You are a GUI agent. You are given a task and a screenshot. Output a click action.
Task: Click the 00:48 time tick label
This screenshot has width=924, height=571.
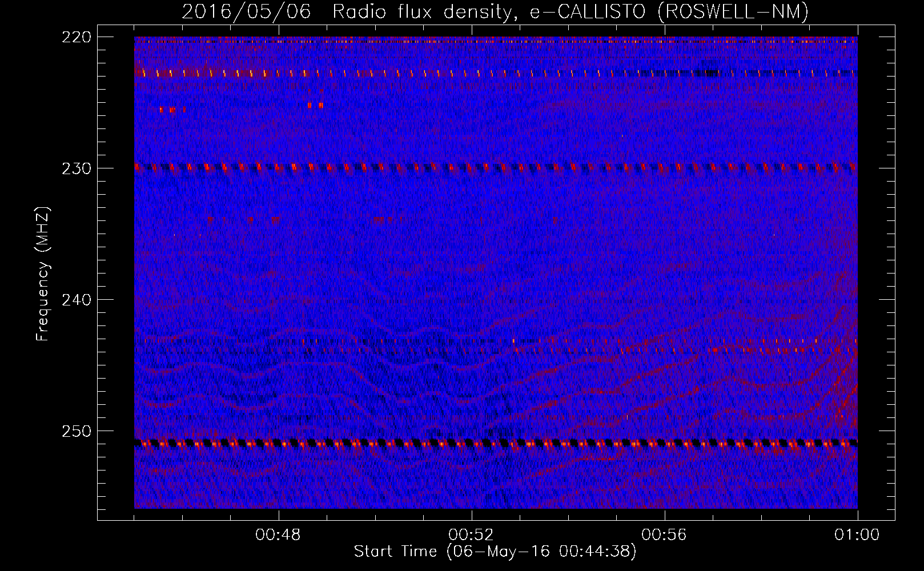pos(278,535)
